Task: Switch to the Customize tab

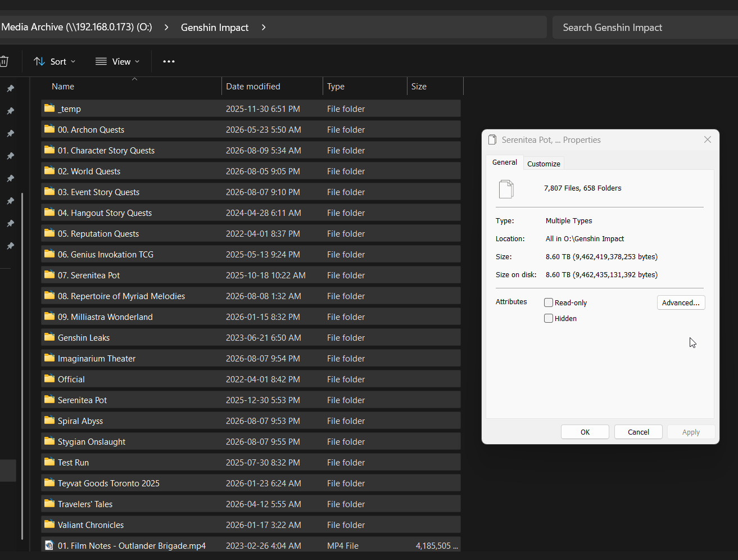Action: (x=544, y=164)
